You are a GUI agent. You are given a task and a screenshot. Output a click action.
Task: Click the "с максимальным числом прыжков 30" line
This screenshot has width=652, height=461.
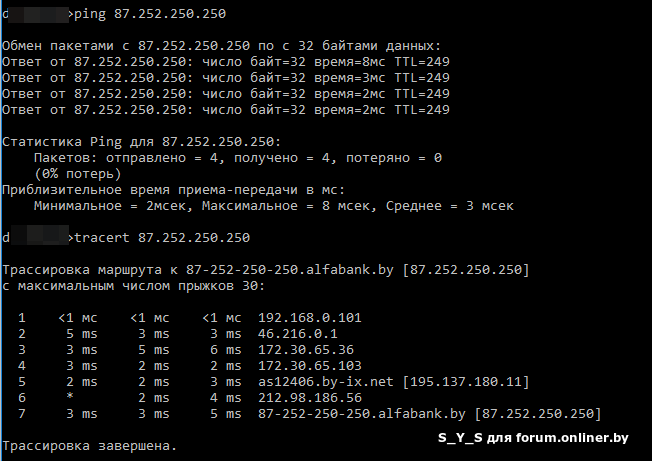[x=135, y=286]
